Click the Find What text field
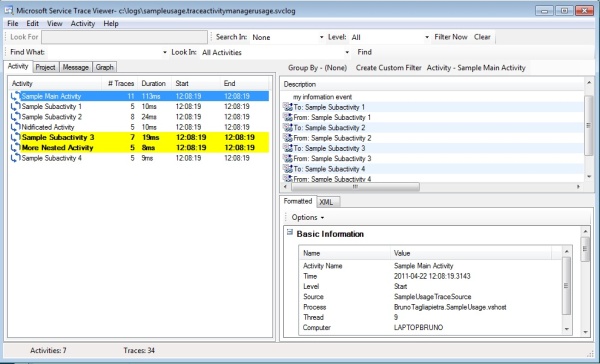This screenshot has height=364, width=600. (103, 52)
